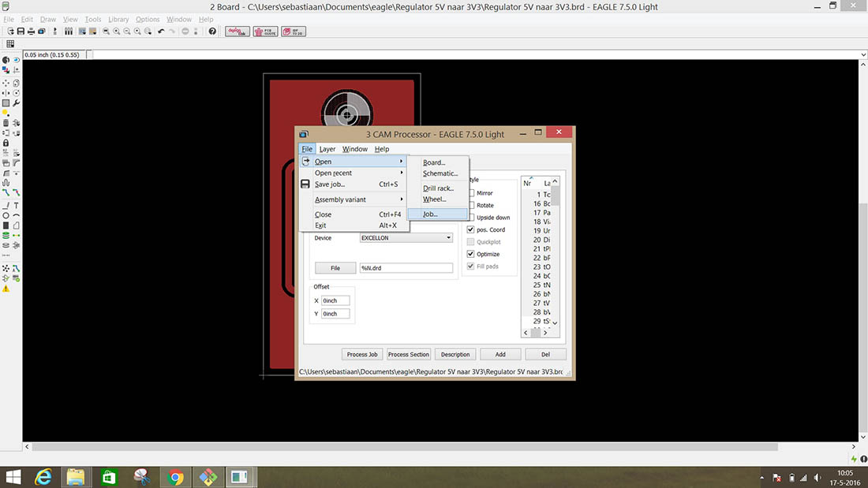Select Save job... from File menu

pyautogui.click(x=354, y=184)
